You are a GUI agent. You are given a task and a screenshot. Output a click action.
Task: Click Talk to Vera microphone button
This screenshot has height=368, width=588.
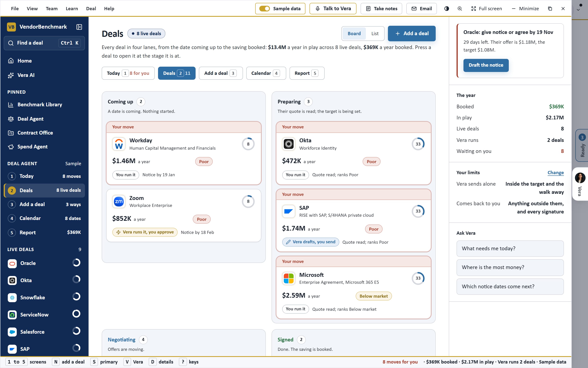333,9
